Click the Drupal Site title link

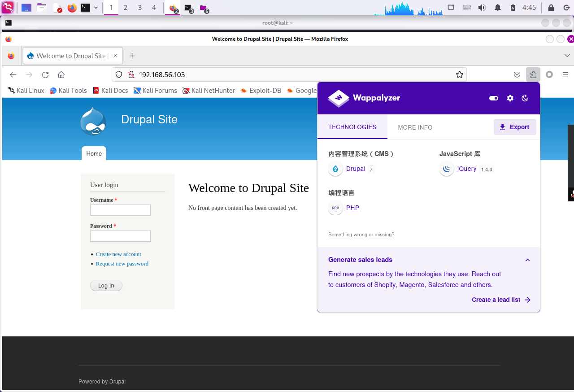coord(149,119)
